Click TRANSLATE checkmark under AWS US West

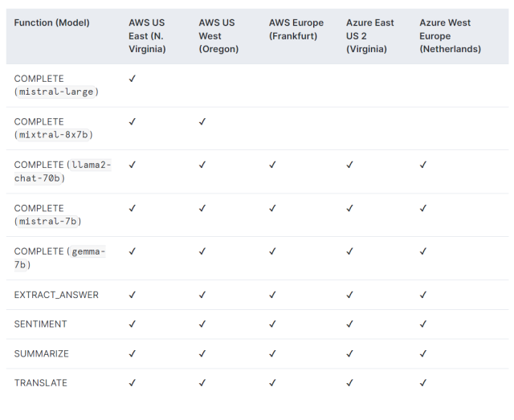(x=202, y=382)
